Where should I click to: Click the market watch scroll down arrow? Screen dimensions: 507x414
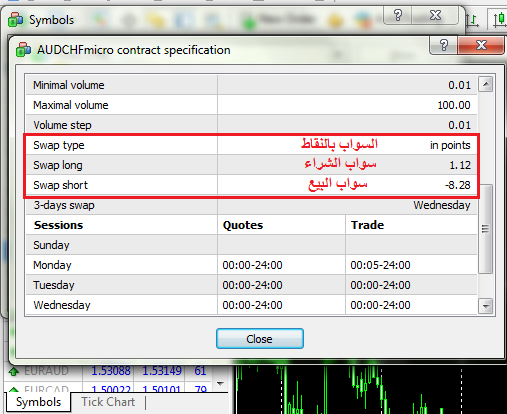coord(220,383)
